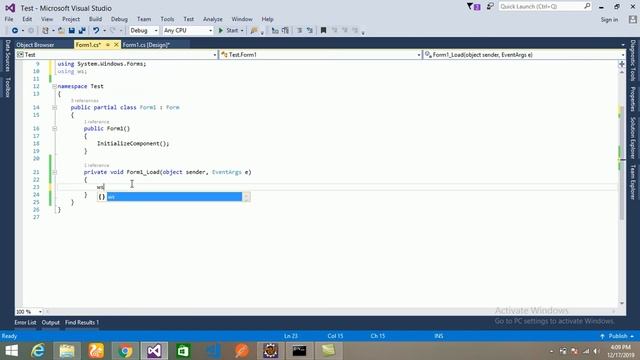
Task: Click the Publish button in status bar
Action: (x=617, y=336)
